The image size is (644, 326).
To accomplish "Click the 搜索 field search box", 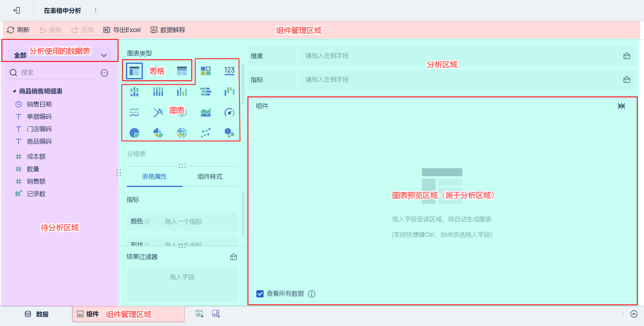I will (x=52, y=73).
